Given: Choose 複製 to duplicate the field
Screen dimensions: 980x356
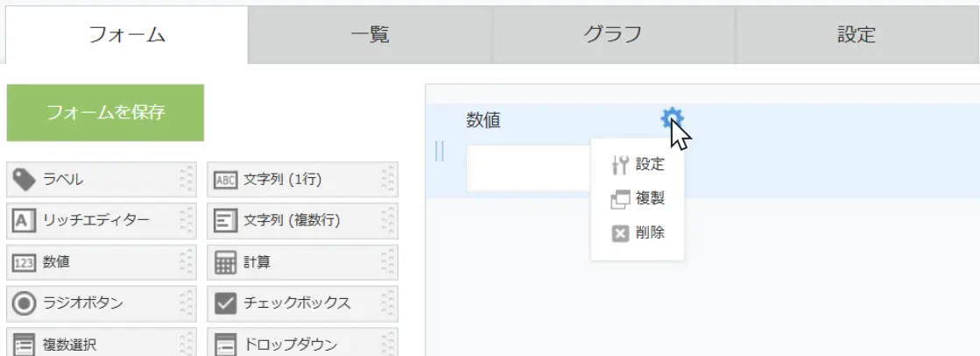Looking at the screenshot, I should [x=638, y=198].
